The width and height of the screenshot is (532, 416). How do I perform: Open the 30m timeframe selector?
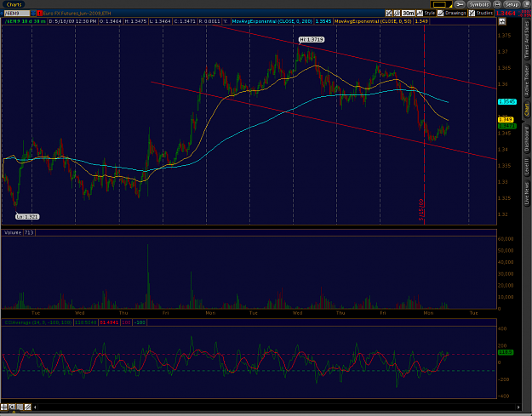point(409,14)
